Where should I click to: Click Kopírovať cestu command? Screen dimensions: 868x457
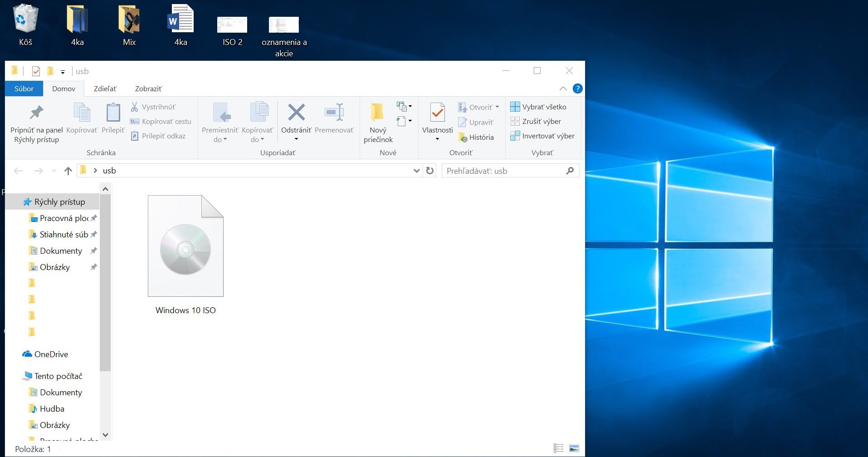[161, 122]
